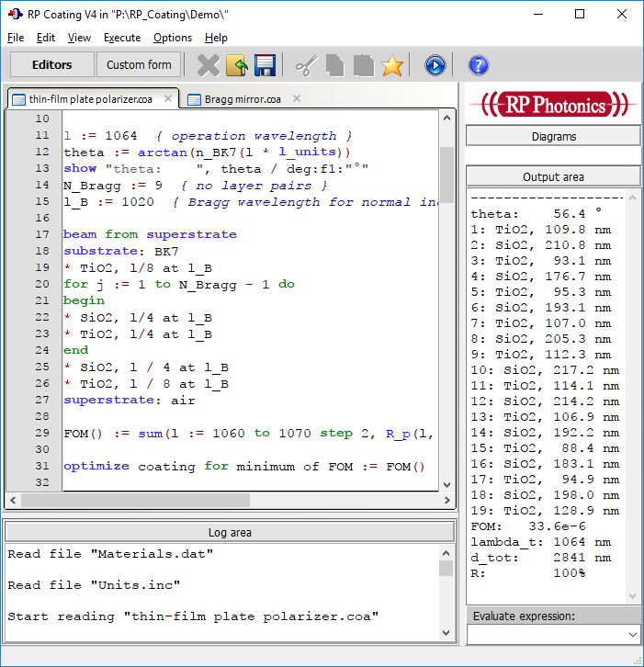Open the Options menu
Viewport: 644px width, 667px height.
tap(173, 38)
